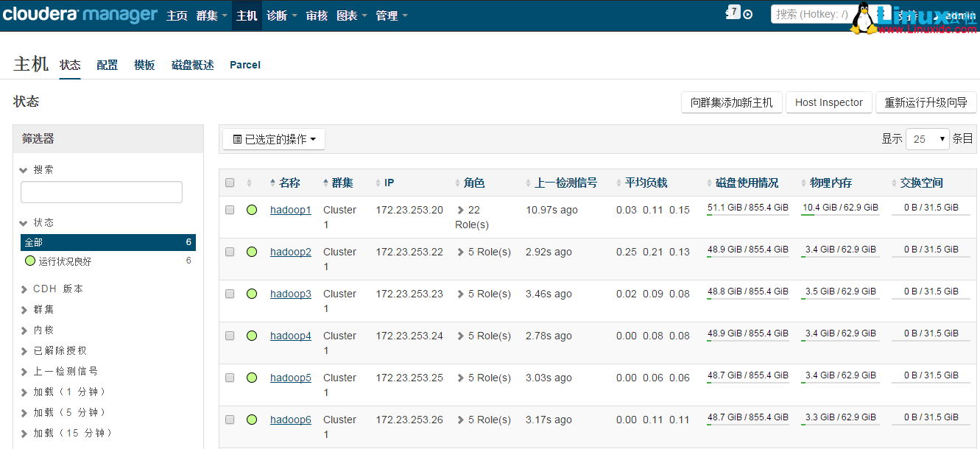The height and width of the screenshot is (449, 980).
Task: Open the 已选定的操作 dropdown menu
Action: click(274, 139)
